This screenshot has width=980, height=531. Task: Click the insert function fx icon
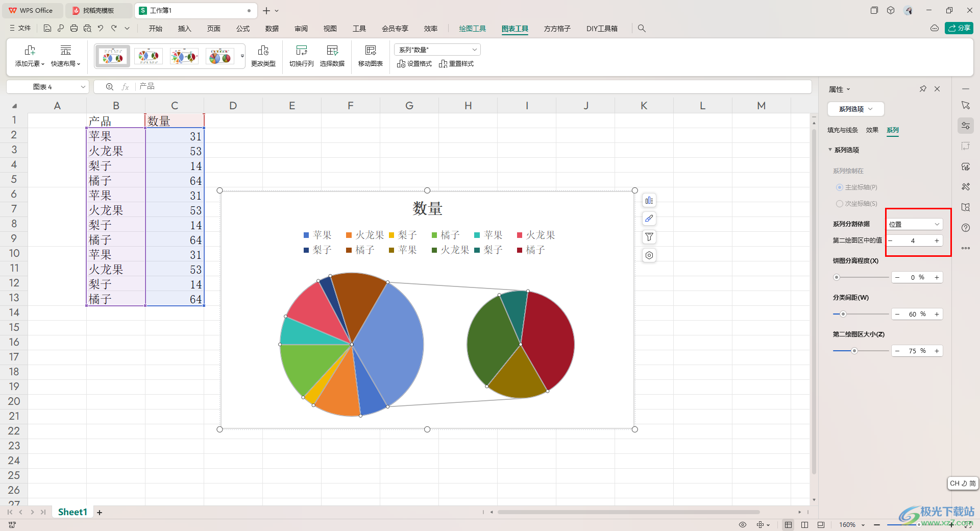[125, 87]
